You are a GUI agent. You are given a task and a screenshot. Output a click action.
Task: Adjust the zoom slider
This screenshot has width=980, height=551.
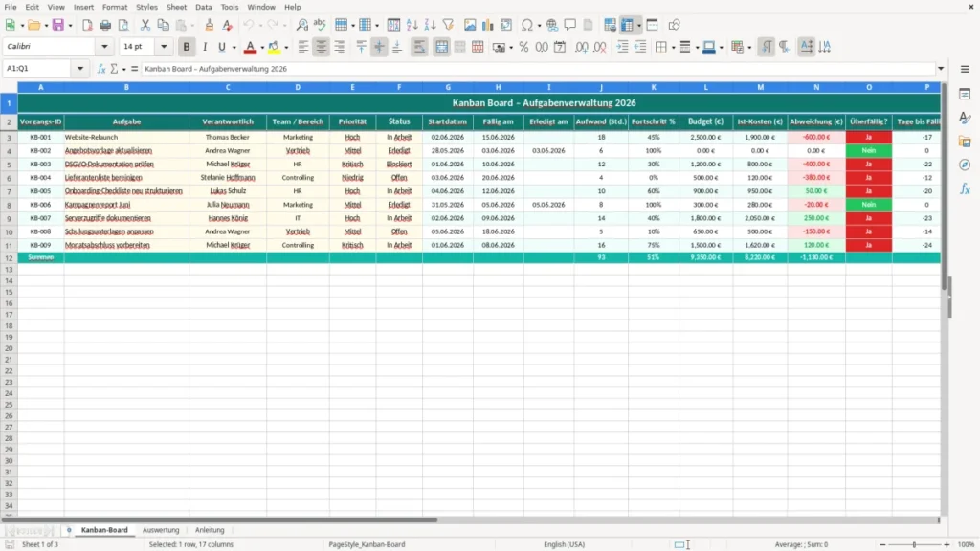tap(914, 544)
